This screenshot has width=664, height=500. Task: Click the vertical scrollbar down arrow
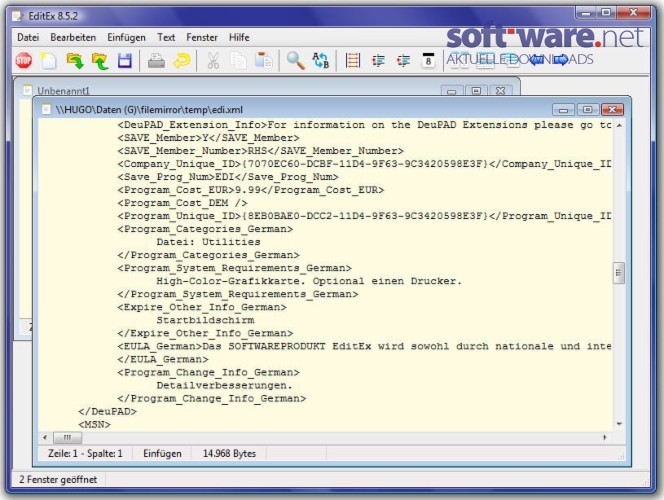coord(619,424)
